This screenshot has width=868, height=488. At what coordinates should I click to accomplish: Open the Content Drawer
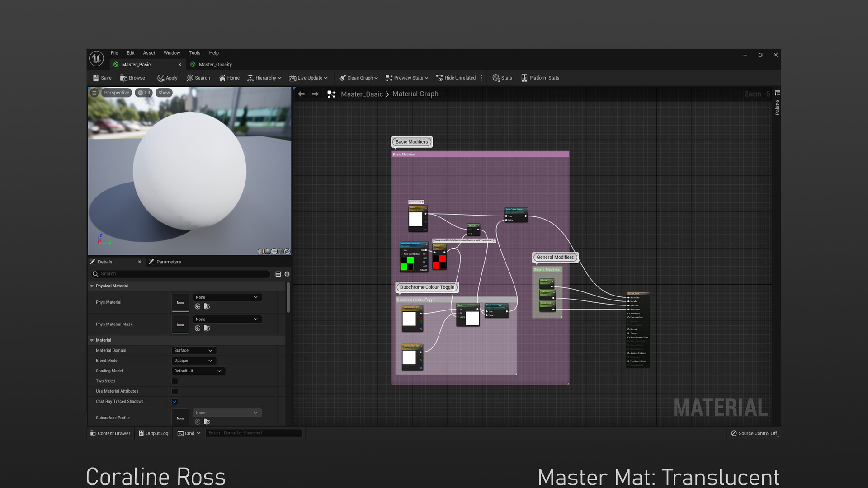pos(110,433)
